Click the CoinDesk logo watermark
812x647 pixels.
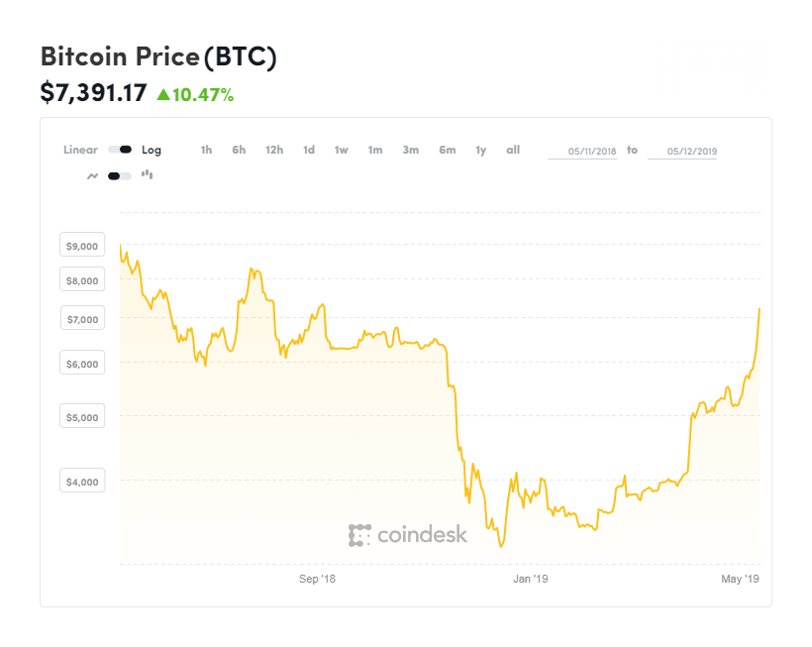tap(409, 535)
